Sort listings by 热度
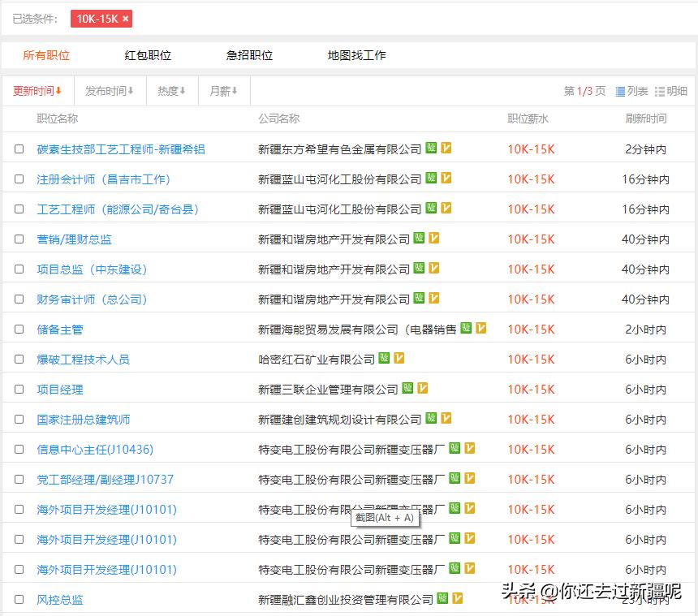 (x=167, y=91)
